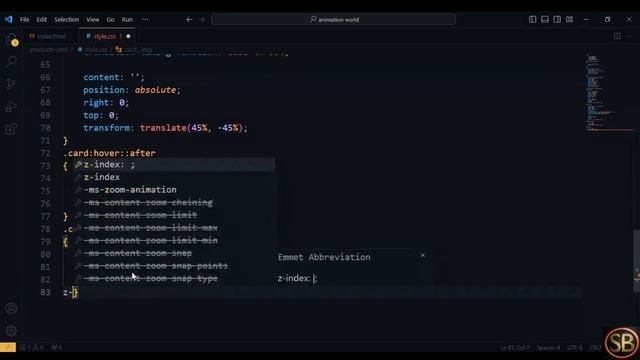640x360 pixels.
Task: Select the -ms-content-zoom-snap-type suggestion
Action: pyautogui.click(x=174, y=278)
